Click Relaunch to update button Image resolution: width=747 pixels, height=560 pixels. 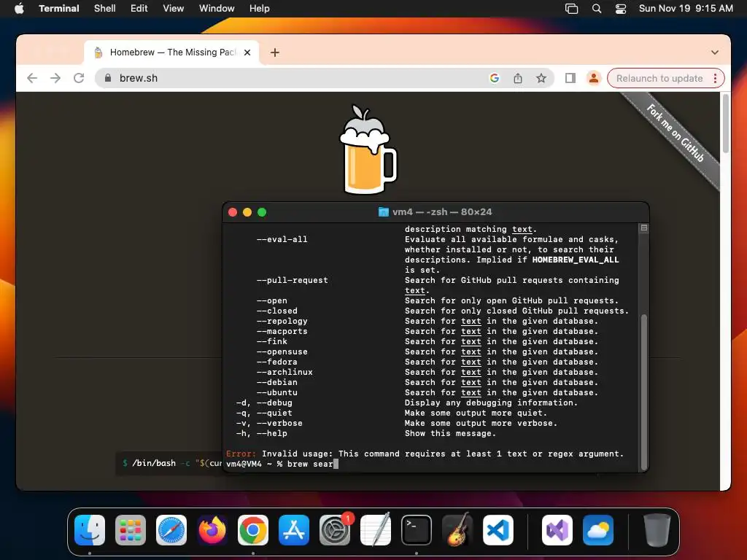[x=659, y=78]
